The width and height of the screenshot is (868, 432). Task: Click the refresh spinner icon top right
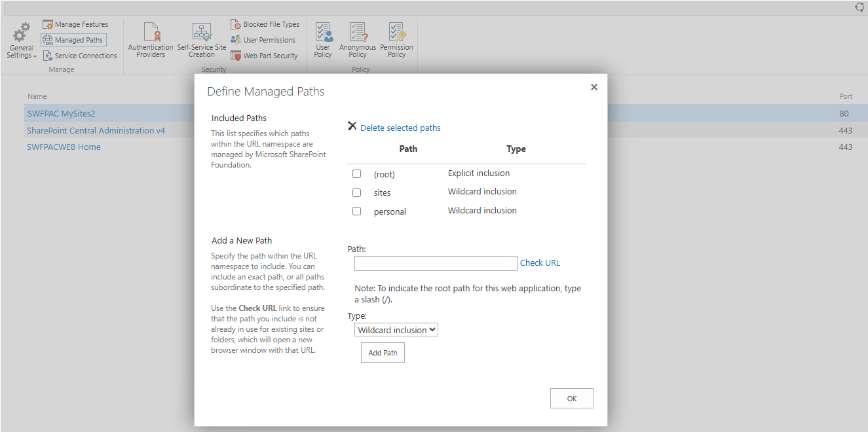859,7
